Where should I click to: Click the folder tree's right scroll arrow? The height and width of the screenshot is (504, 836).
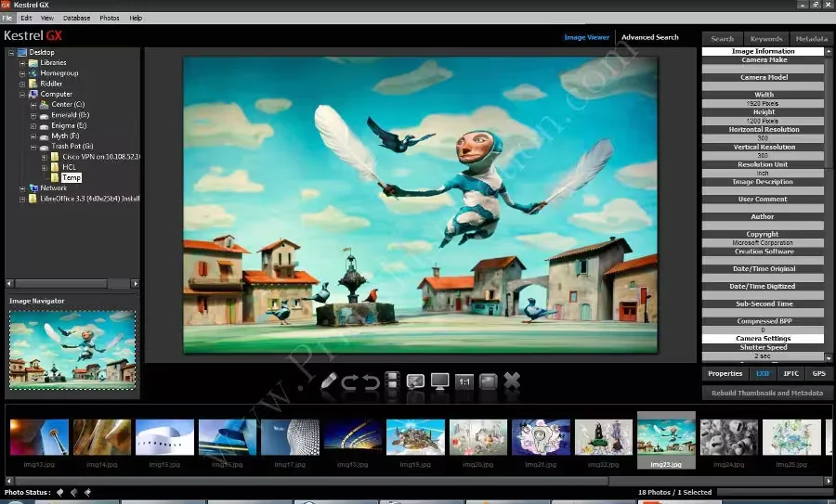click(136, 283)
